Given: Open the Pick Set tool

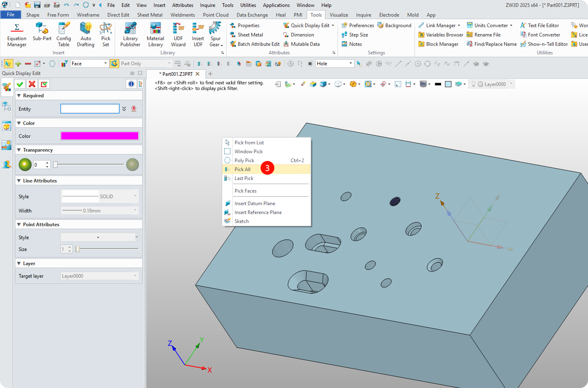Looking at the screenshot, I should click(106, 34).
